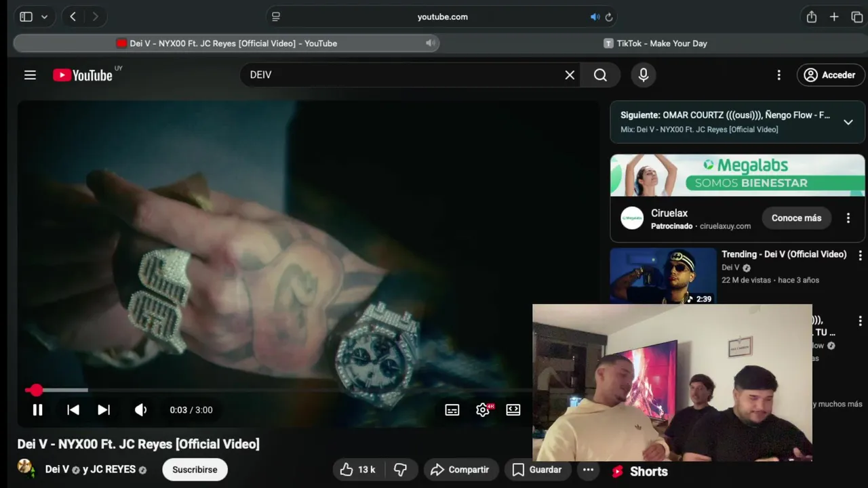Sign in with Acceder button
The width and height of the screenshot is (868, 488).
[x=831, y=75]
